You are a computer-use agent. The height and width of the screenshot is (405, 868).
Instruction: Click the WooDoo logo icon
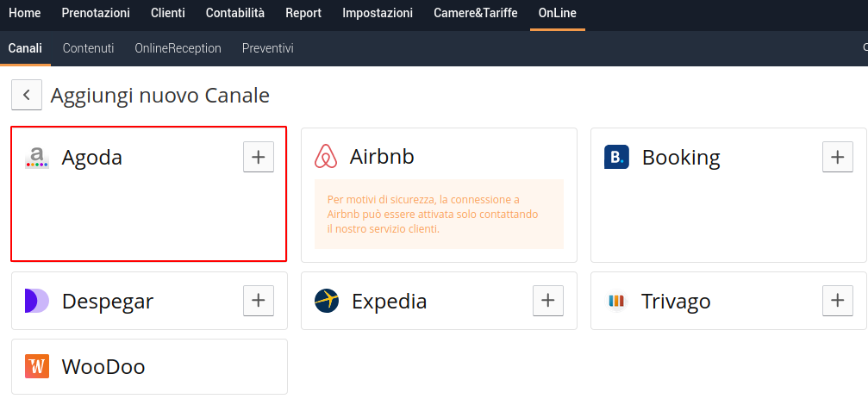pyautogui.click(x=37, y=366)
